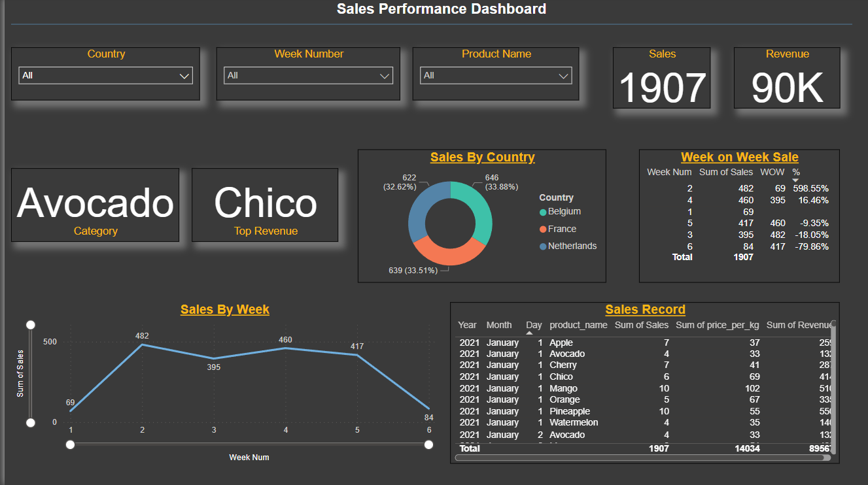This screenshot has height=485, width=868.
Task: Click the Sales Record horizontal scrollbar
Action: pos(641,458)
